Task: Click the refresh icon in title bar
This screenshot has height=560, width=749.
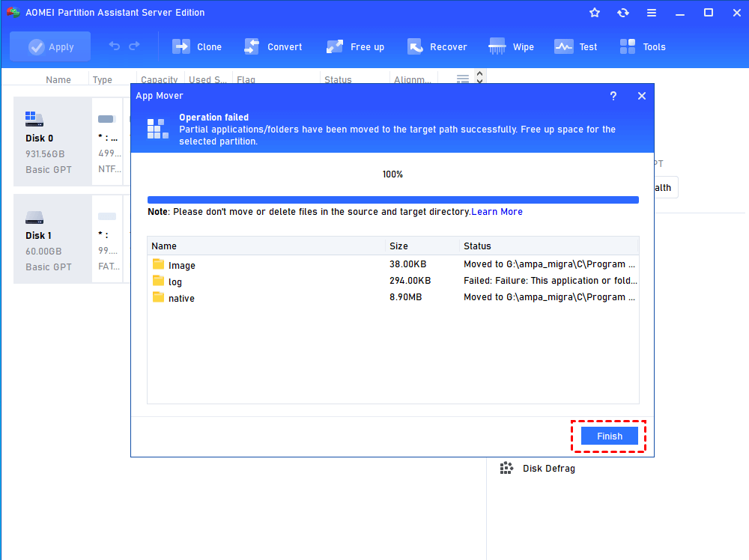Action: (x=623, y=13)
